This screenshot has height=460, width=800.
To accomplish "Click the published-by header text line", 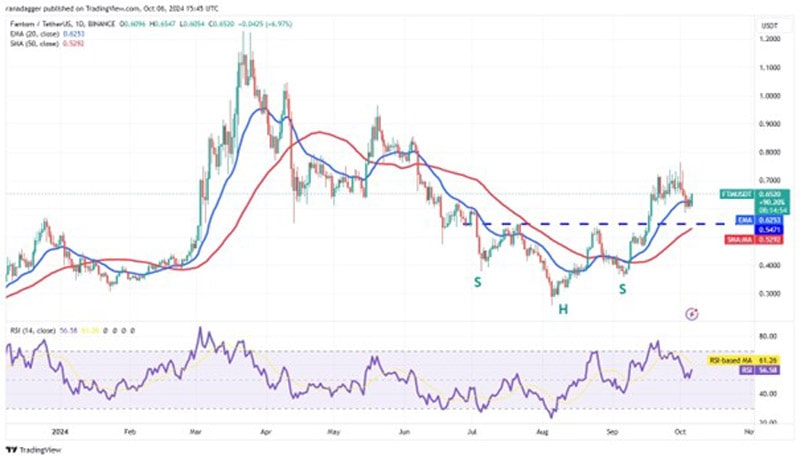I will [x=114, y=9].
